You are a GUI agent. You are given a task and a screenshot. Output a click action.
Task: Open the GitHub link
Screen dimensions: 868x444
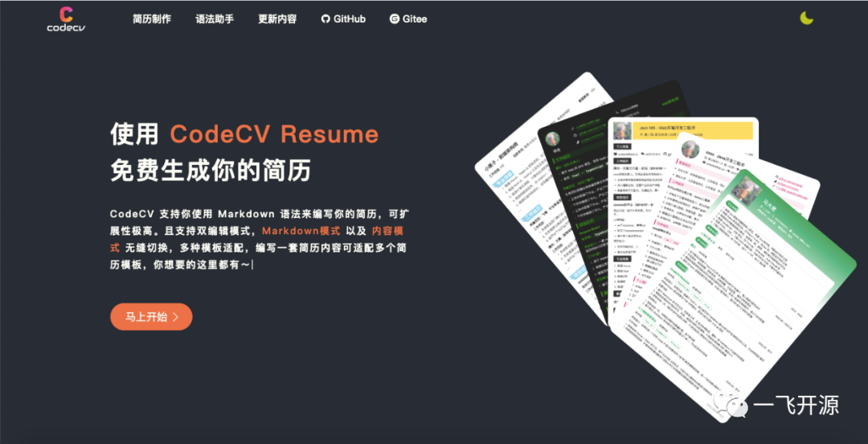tap(343, 18)
